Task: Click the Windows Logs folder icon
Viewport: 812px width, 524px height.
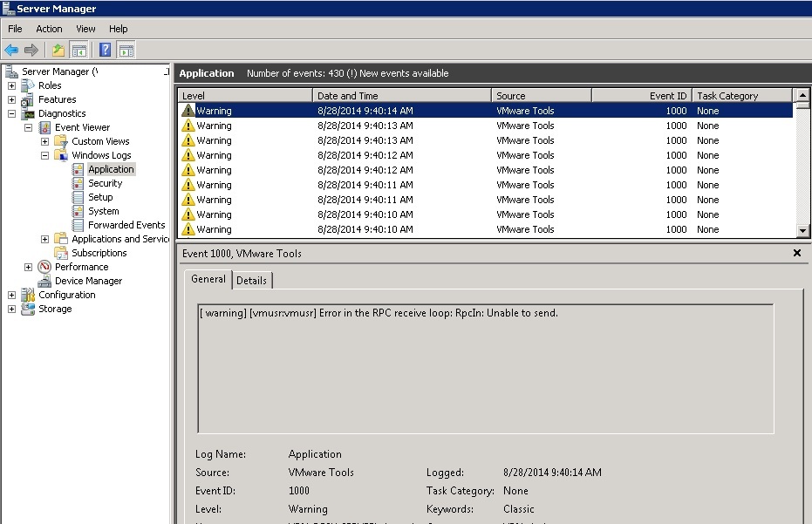Action: click(x=61, y=155)
